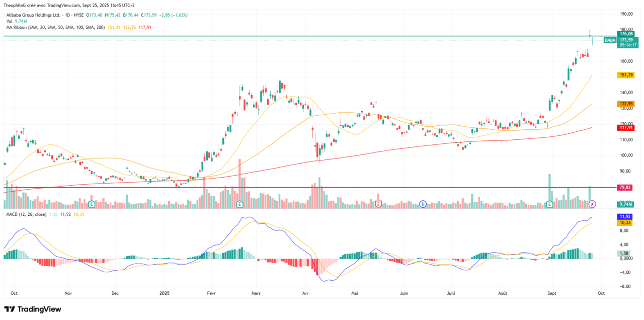The height and width of the screenshot is (320, 644).
Task: Click the red E earnings badge near November
Action: point(92,204)
